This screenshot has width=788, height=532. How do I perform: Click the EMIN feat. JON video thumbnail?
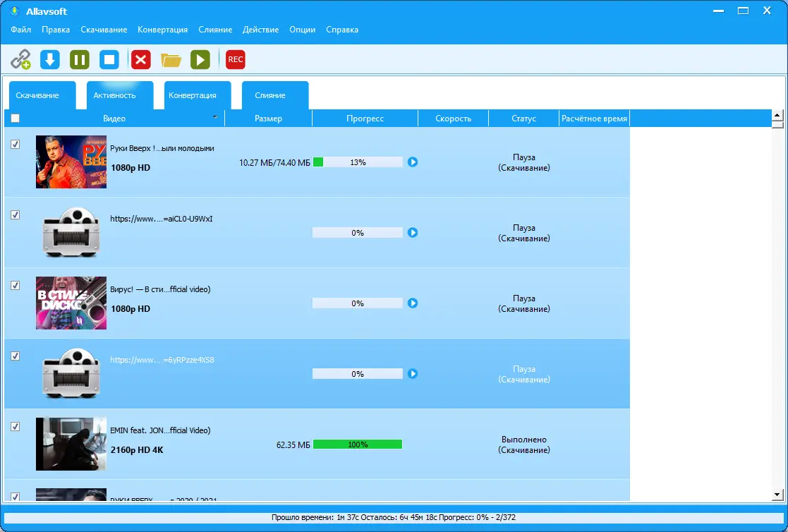point(71,444)
